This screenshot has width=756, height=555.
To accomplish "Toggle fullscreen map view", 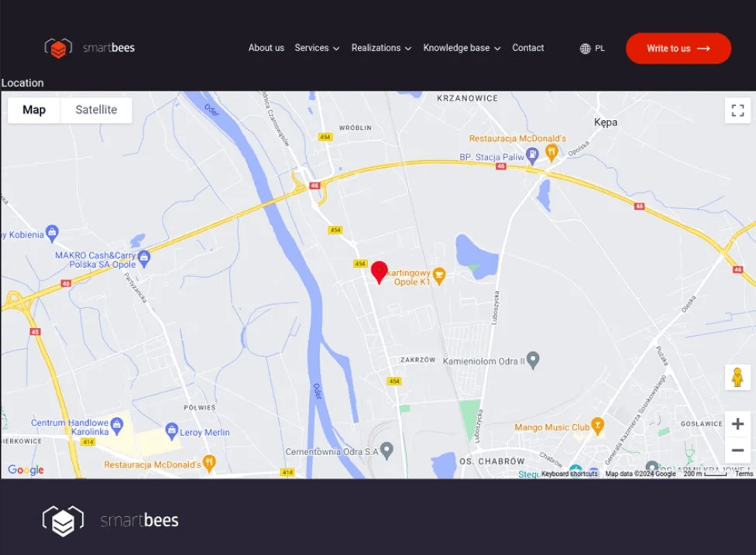I will pos(737,110).
